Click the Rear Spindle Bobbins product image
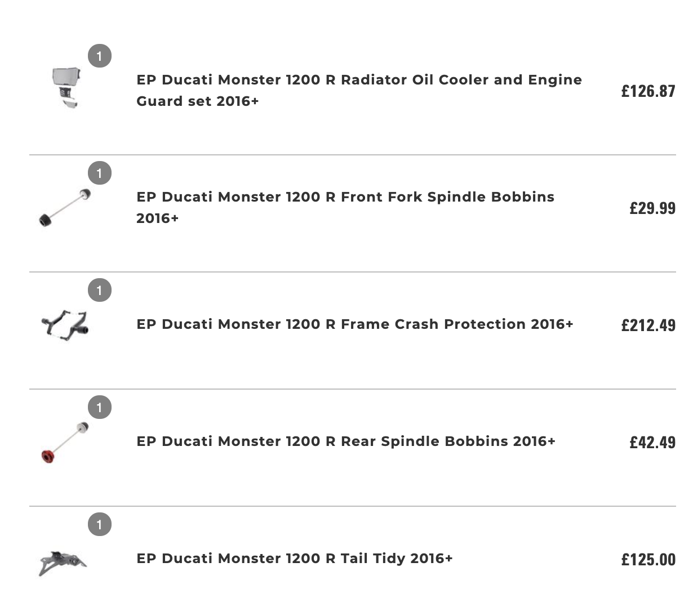This screenshot has width=693, height=616. click(x=65, y=442)
